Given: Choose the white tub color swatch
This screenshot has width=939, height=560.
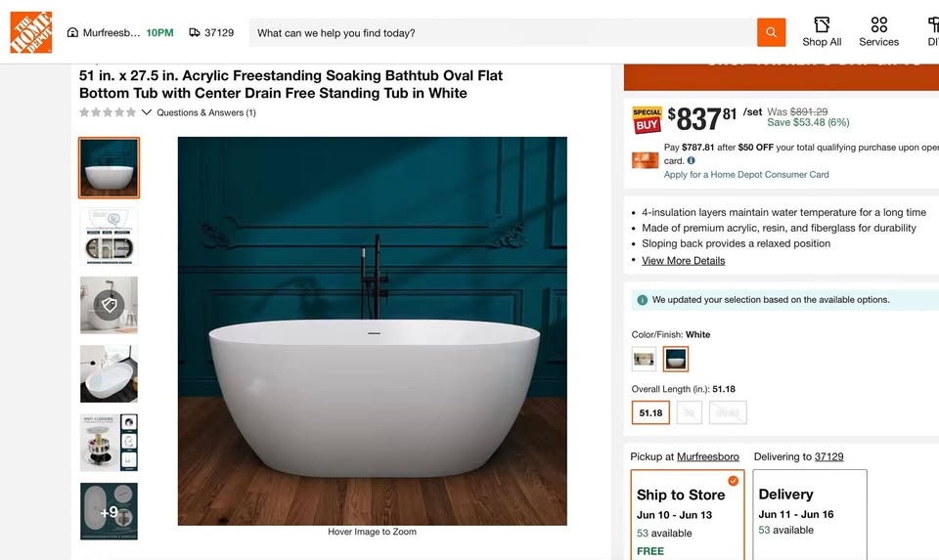Looking at the screenshot, I should tap(676, 359).
